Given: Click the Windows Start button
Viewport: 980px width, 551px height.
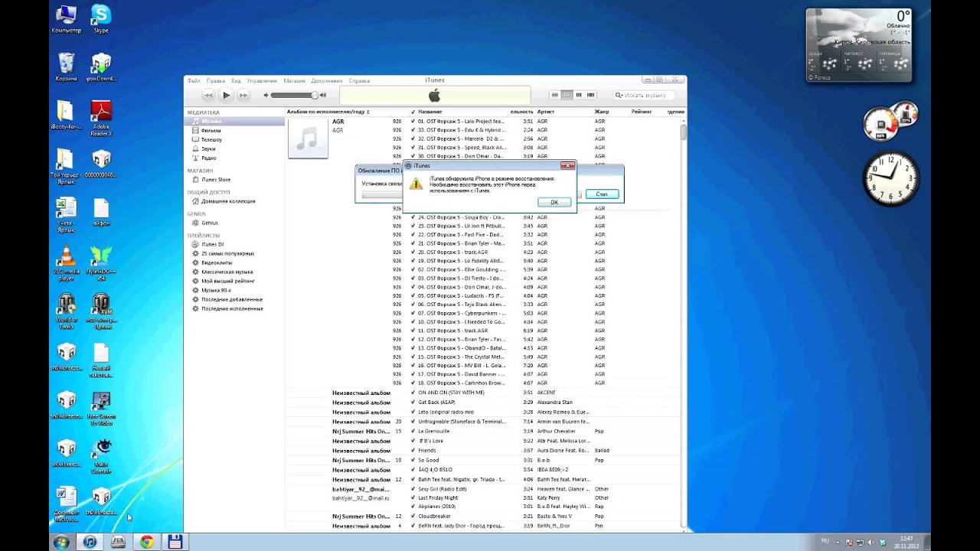Looking at the screenshot, I should 61,542.
